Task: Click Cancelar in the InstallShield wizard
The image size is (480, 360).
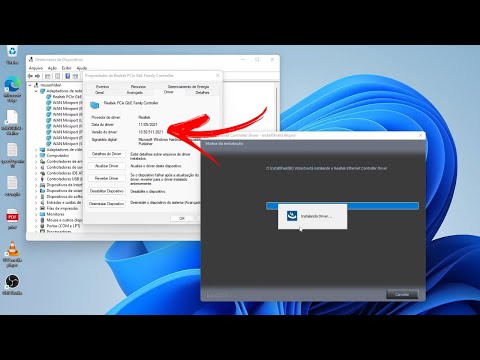Action: click(x=402, y=294)
